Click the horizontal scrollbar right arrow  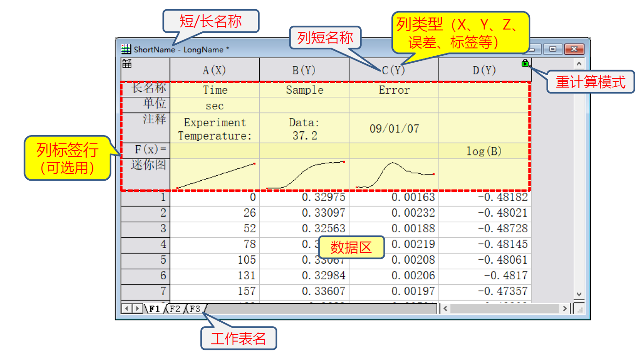565,308
